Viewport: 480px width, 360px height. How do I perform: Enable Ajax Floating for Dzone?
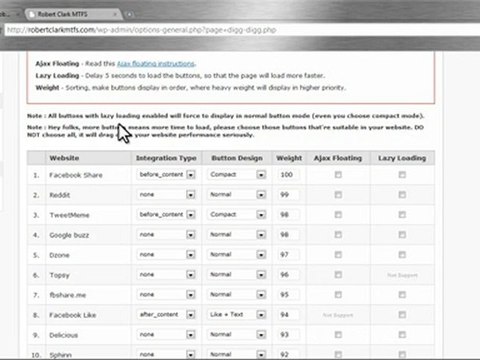coord(338,255)
